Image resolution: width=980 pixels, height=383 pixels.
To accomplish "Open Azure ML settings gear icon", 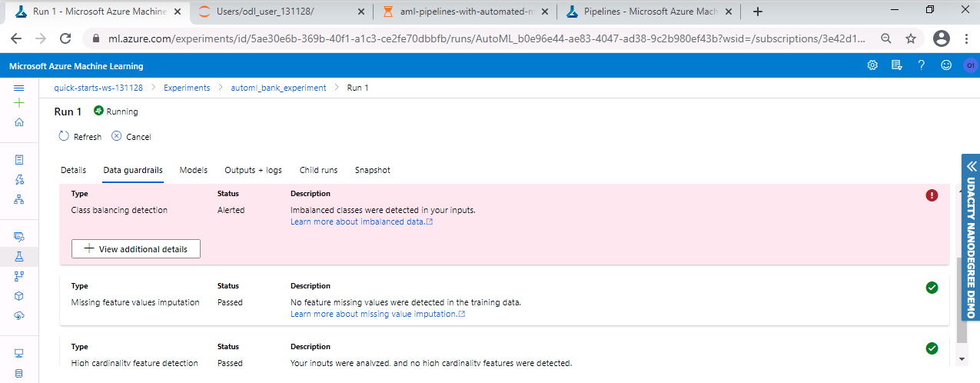I will [x=872, y=65].
